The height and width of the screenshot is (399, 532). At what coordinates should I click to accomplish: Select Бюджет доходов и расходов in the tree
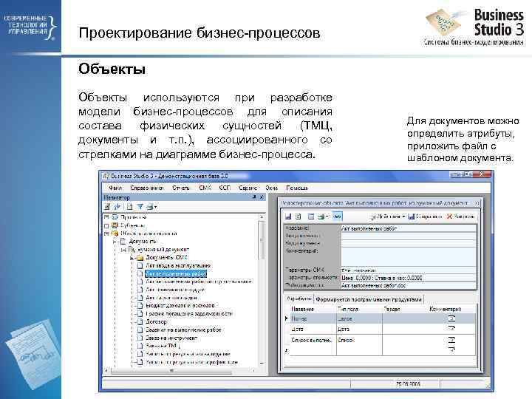pos(180,305)
